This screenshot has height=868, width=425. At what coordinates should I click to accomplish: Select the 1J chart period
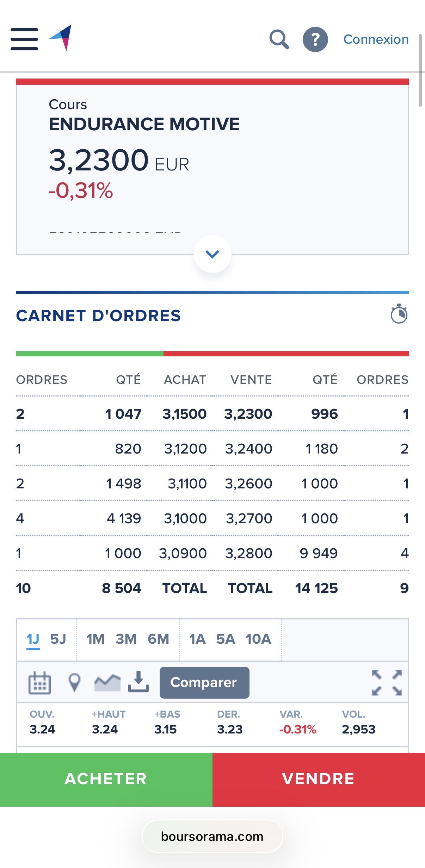33,639
